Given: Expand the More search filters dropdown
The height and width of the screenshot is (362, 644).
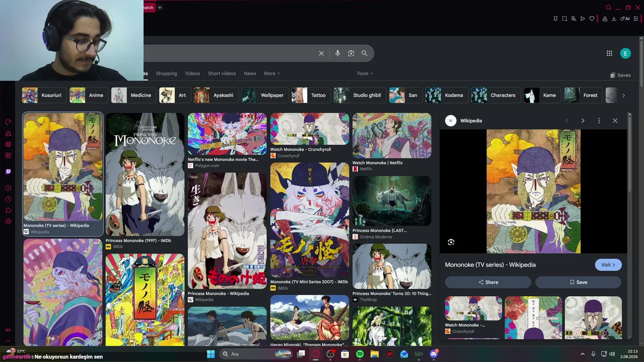Looking at the screenshot, I should pyautogui.click(x=272, y=73).
